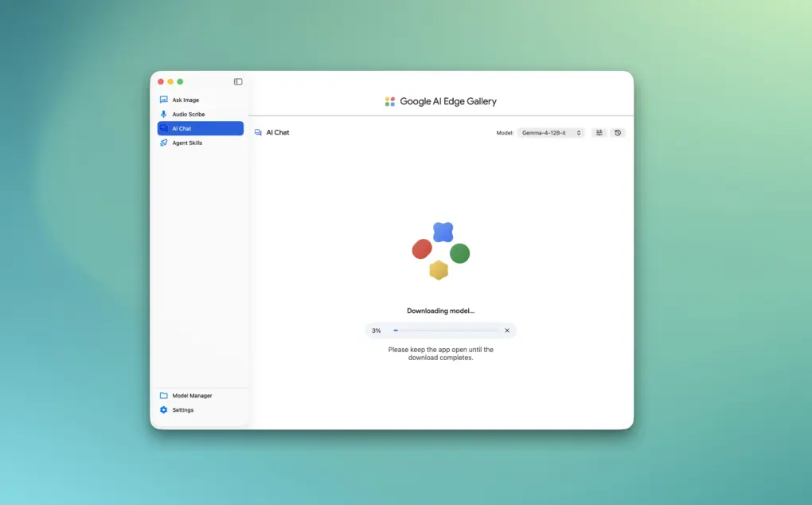Click the Model: label text
The width and height of the screenshot is (812, 505).
505,133
